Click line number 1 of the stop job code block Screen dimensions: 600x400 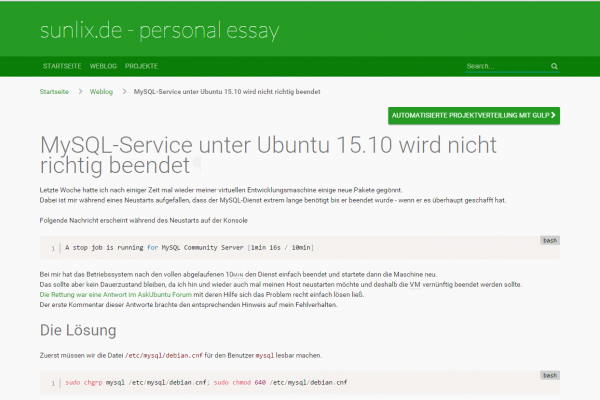53,248
